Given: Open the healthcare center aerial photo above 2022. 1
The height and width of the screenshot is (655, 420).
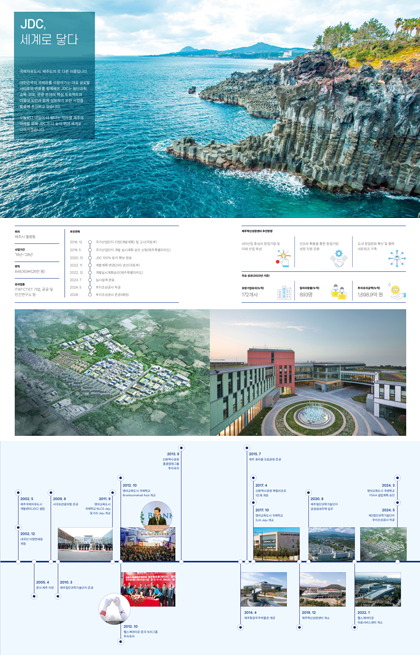Looking at the screenshot, I should [378, 589].
